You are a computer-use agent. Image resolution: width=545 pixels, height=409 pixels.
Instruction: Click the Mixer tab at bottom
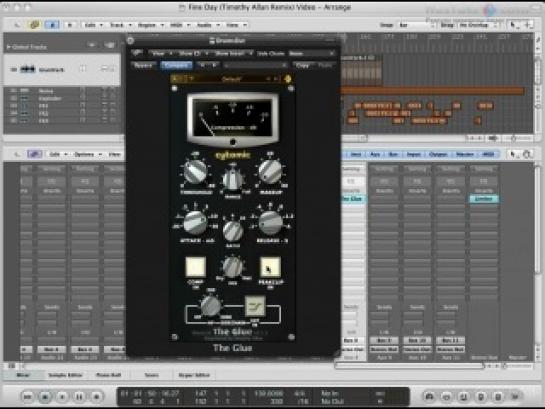(x=23, y=375)
